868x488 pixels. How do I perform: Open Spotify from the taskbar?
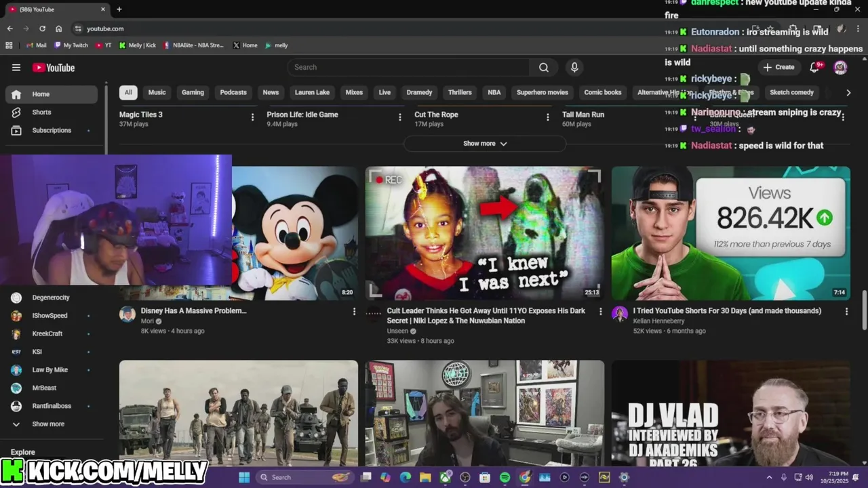click(x=505, y=477)
